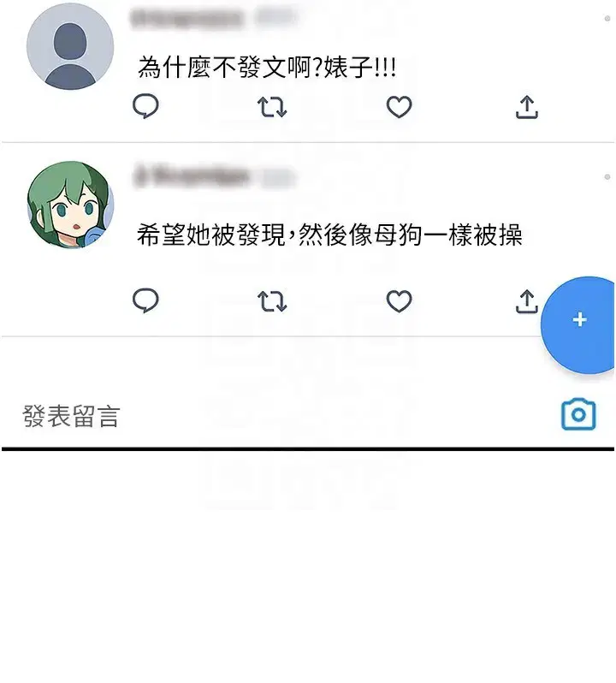Open the first tweet's blurred username
The image size is (616, 683).
[187, 18]
